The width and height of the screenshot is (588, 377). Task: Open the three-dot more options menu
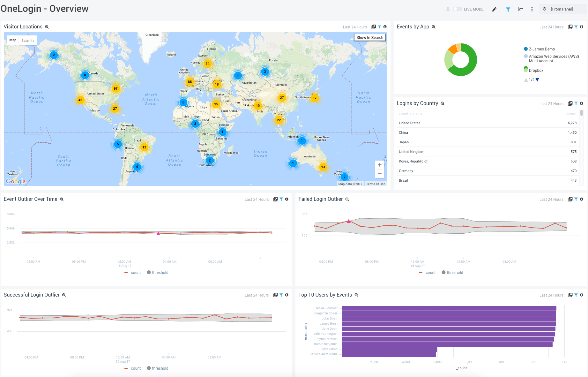pos(532,9)
